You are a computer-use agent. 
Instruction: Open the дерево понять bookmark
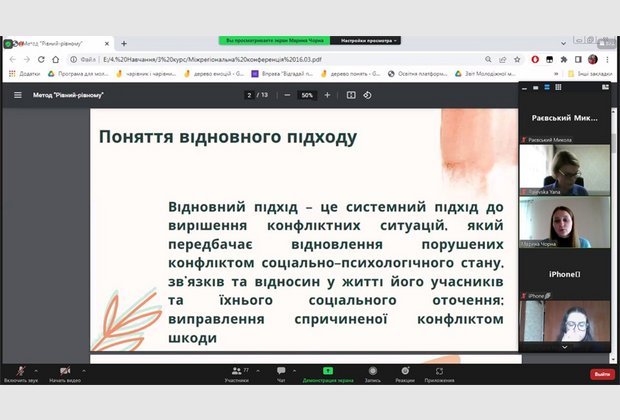point(351,74)
